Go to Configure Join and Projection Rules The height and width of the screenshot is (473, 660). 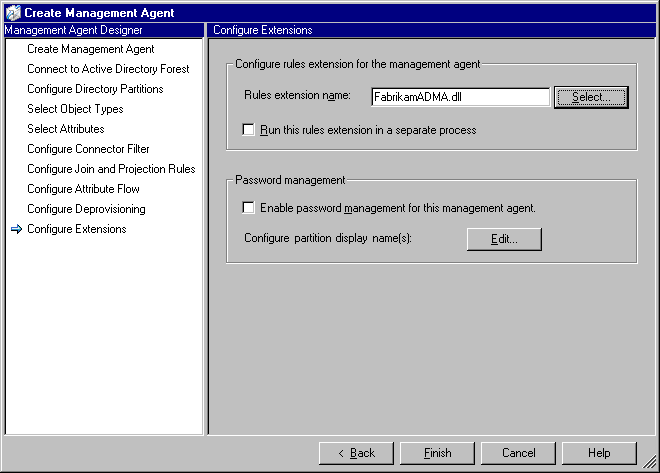click(111, 169)
